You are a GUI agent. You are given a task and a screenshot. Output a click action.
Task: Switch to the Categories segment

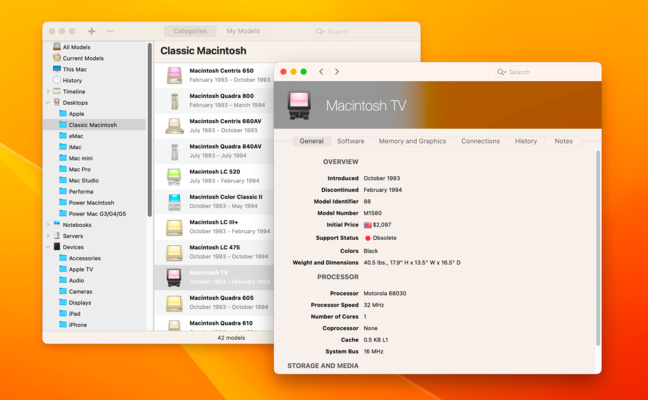190,31
